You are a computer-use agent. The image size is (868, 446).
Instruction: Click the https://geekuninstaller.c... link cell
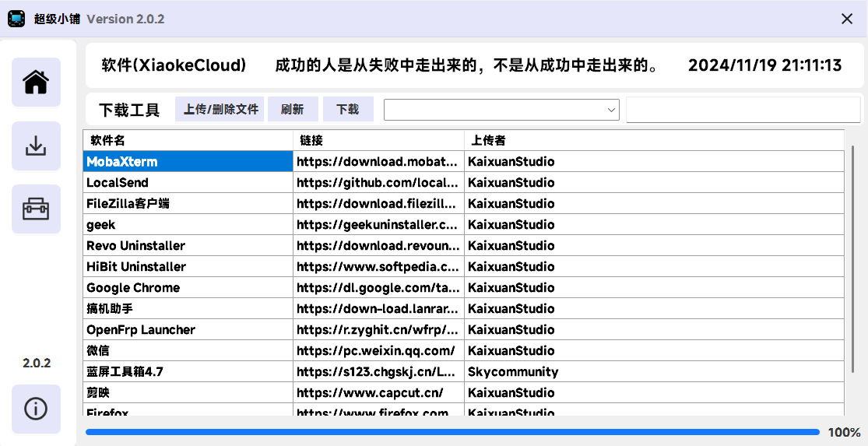tap(378, 224)
